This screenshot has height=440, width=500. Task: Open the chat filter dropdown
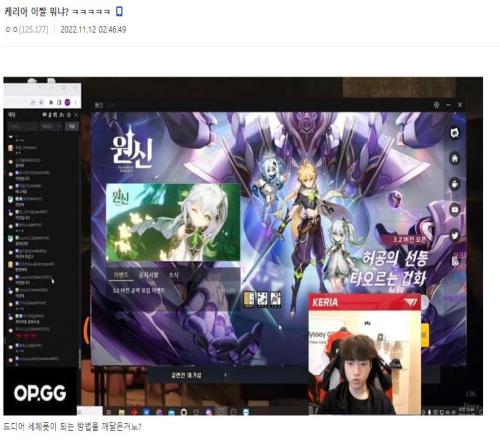[x=51, y=126]
